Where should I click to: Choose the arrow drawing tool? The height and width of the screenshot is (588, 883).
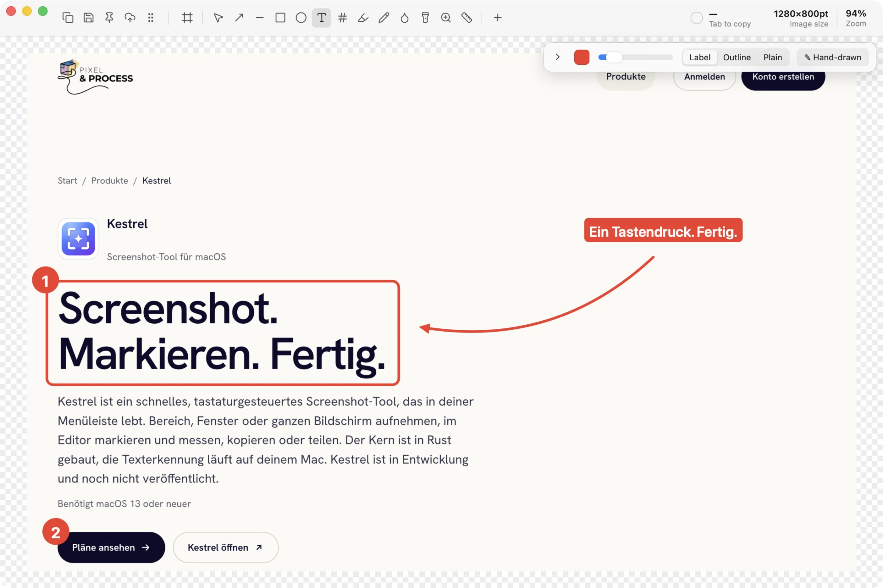239,18
